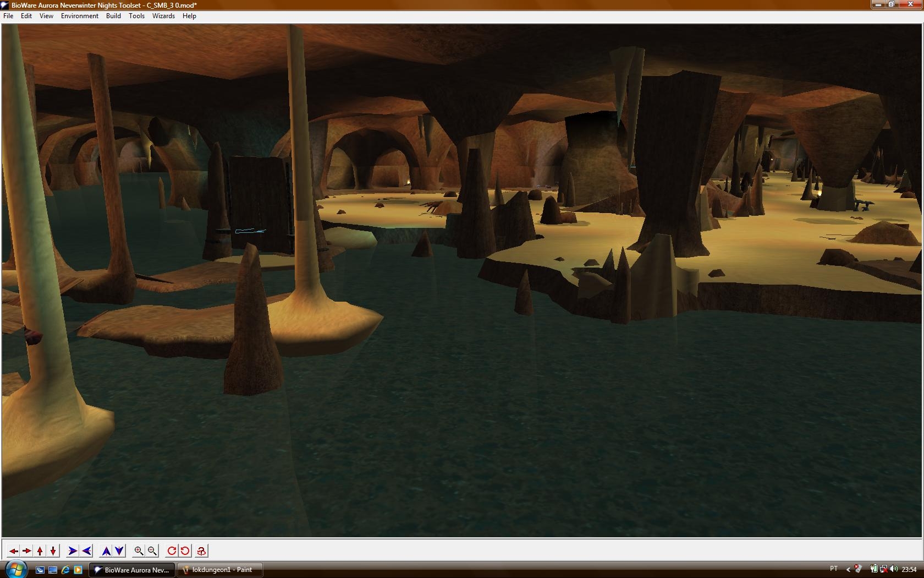The image size is (924, 578).
Task: Click the red up arrow camera button
Action: click(x=40, y=550)
